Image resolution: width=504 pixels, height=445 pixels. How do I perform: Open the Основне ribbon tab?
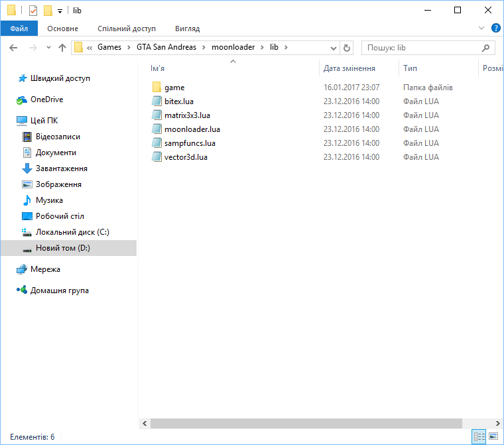point(63,29)
